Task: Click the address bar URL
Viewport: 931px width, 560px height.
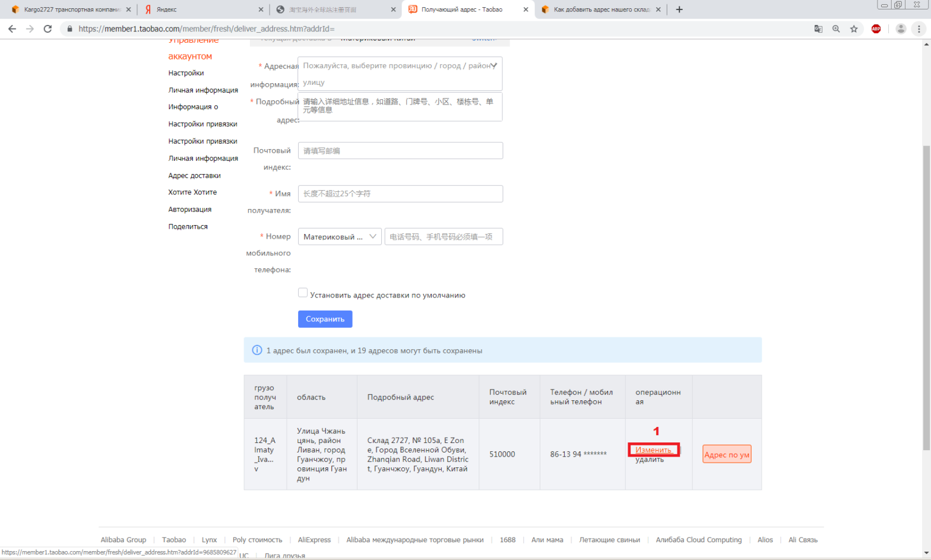Action: 206,29
